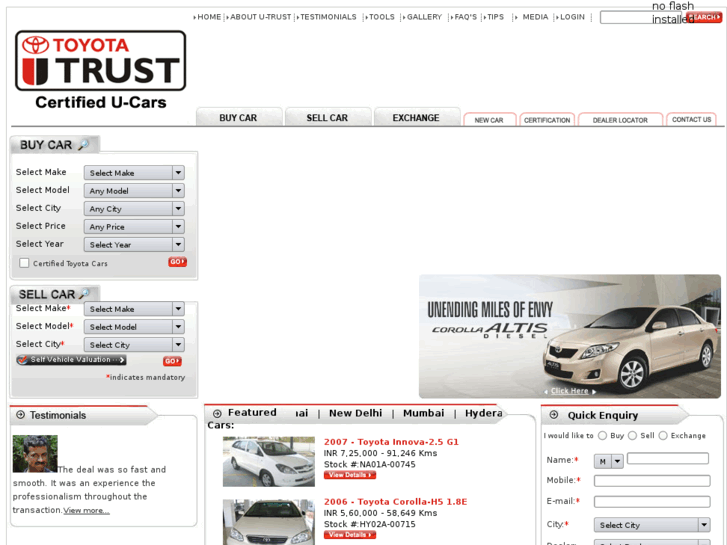
Task: Click the red SEARCH button at top
Action: (x=704, y=17)
